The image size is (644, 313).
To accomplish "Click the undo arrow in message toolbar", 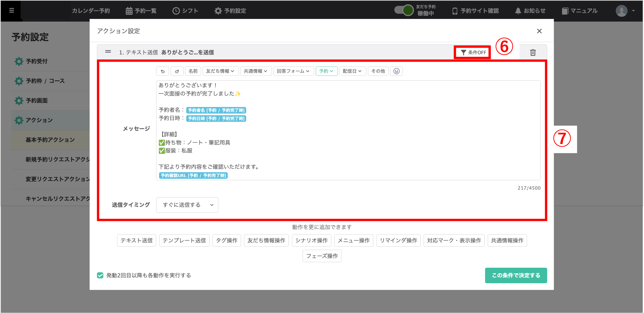I will pyautogui.click(x=163, y=71).
